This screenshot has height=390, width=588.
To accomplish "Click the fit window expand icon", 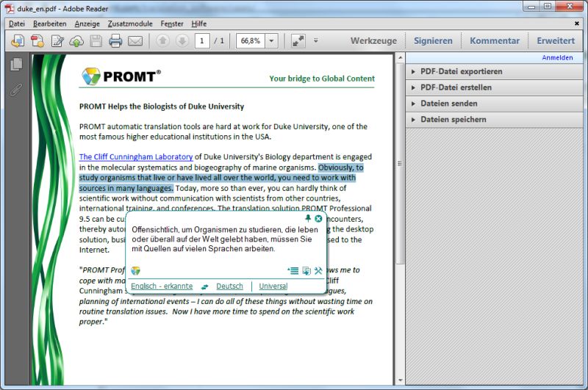I will tap(298, 41).
